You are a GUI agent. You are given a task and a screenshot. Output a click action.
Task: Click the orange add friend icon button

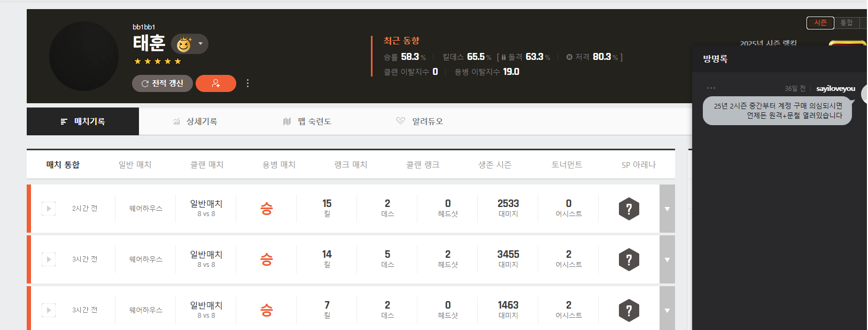pos(215,83)
